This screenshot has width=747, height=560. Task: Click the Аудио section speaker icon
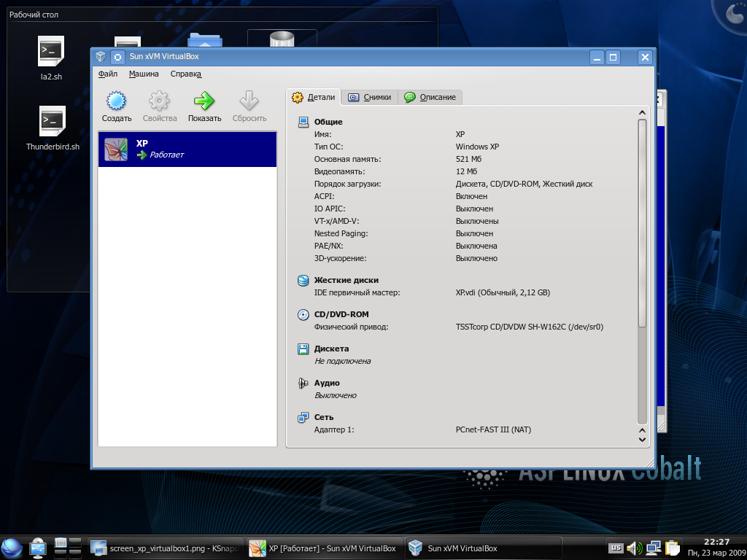(x=303, y=383)
